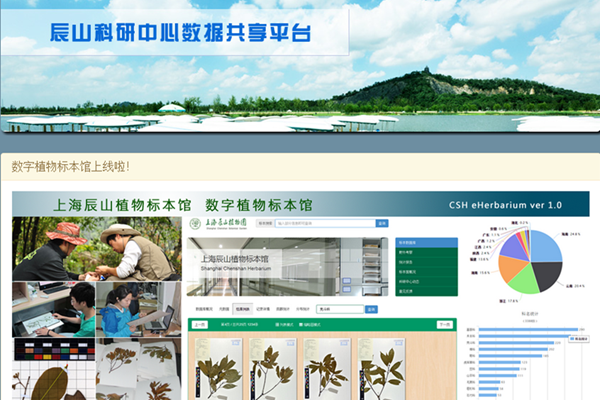Open the second herbarium specimen thumbnail
The height and width of the screenshot is (400, 600).
272,369
